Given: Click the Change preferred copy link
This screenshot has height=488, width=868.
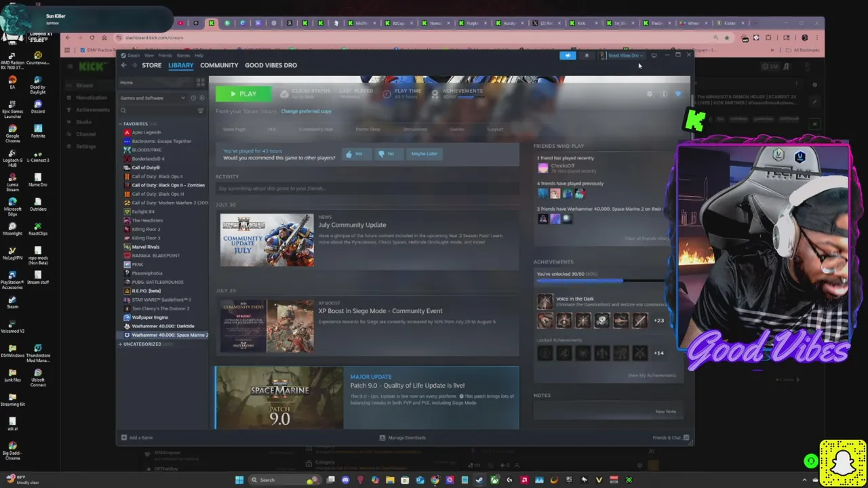Looking at the screenshot, I should tap(306, 111).
